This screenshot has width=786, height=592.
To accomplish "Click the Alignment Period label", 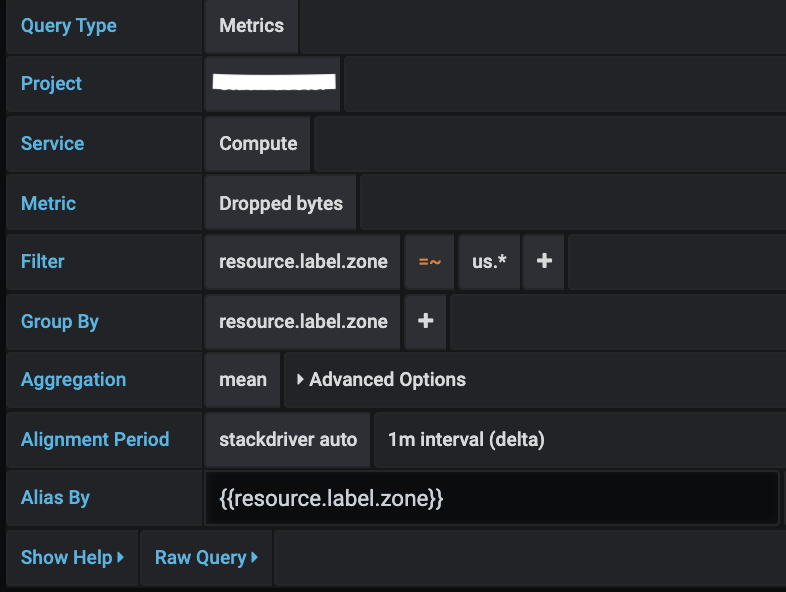I will (x=95, y=440).
